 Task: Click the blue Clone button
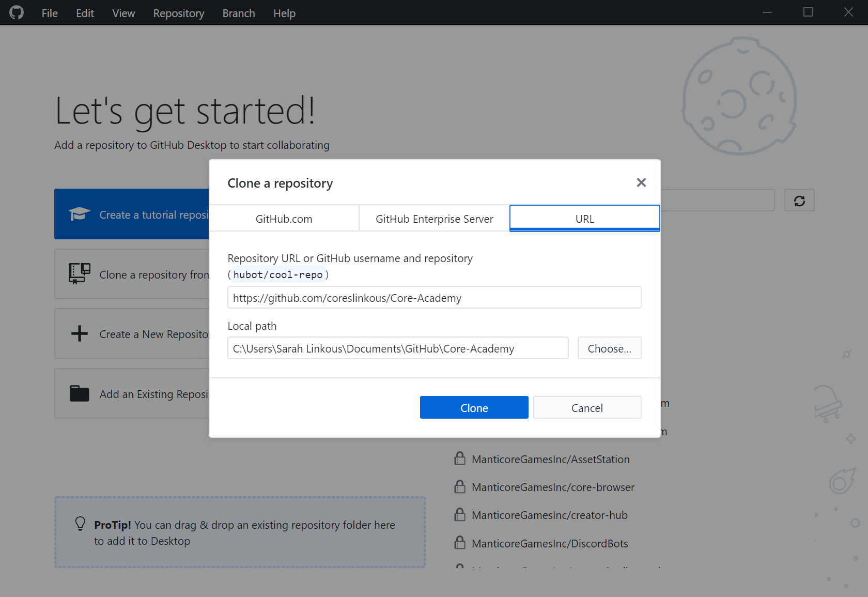pyautogui.click(x=474, y=408)
